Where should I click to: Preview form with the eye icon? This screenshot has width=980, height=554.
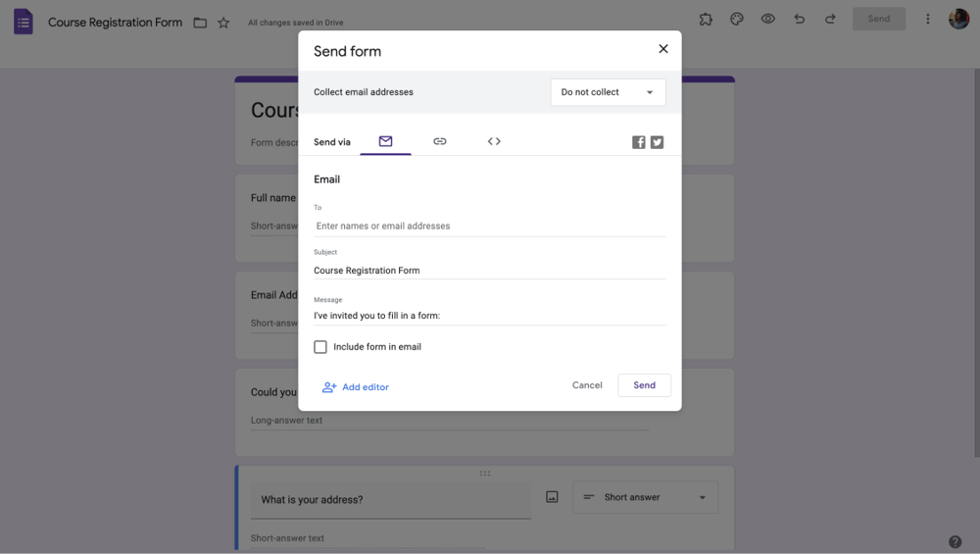pyautogui.click(x=768, y=19)
